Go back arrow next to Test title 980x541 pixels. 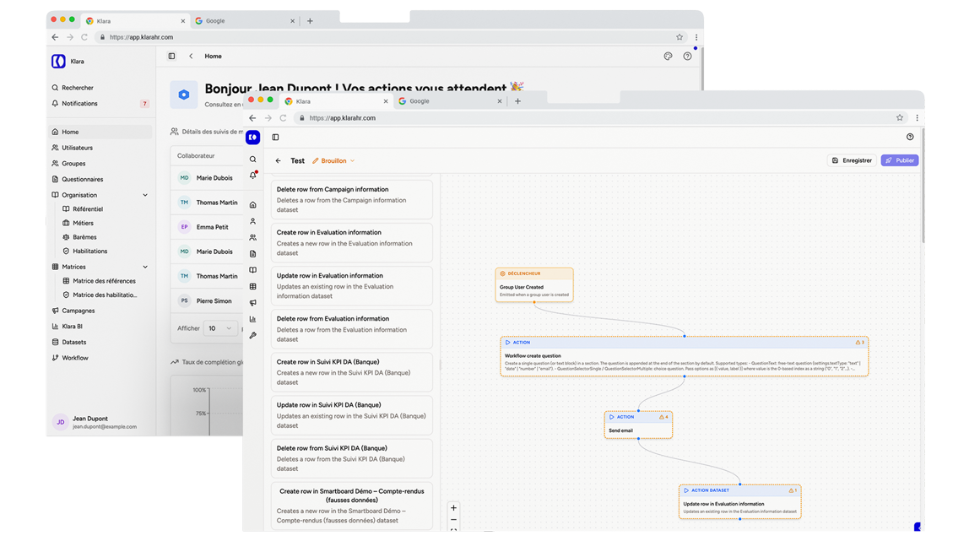click(278, 160)
